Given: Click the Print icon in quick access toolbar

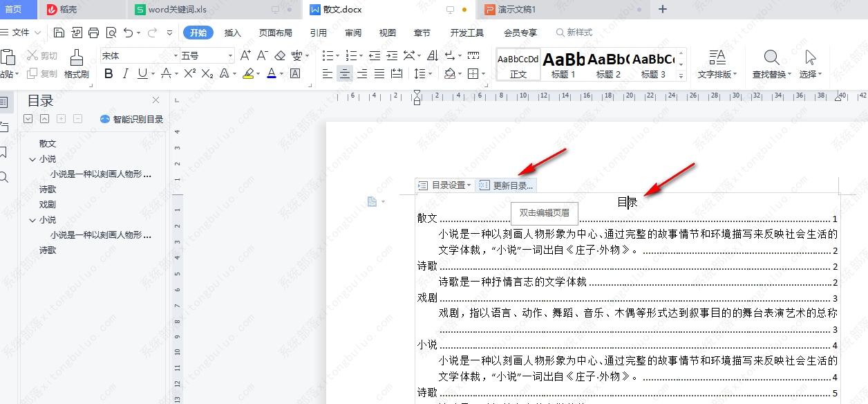Looking at the screenshot, I should coord(93,32).
